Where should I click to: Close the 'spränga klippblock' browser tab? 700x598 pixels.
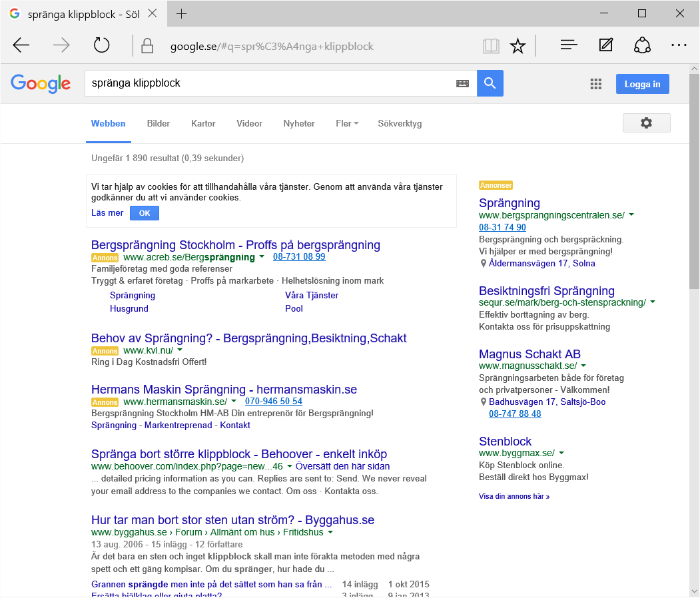(x=153, y=13)
